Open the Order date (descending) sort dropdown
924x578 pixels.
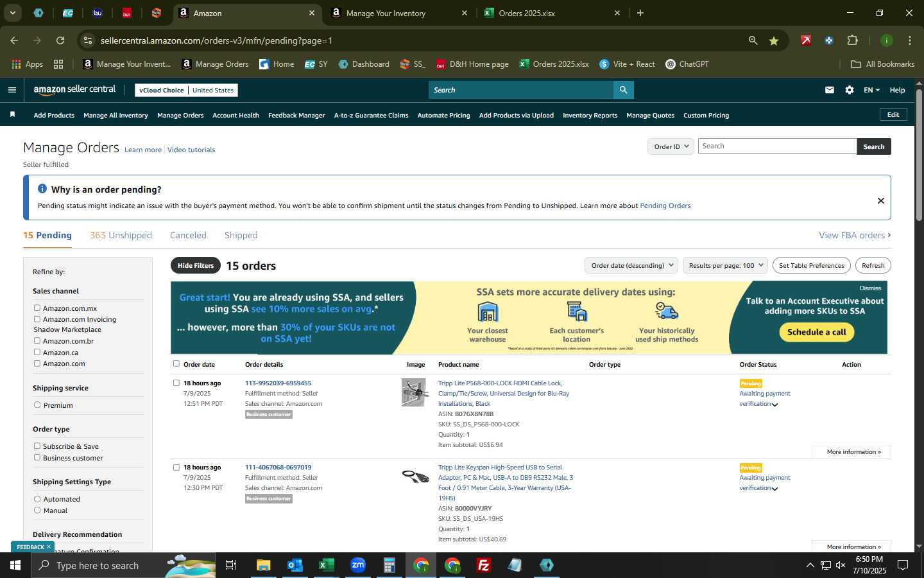point(631,265)
